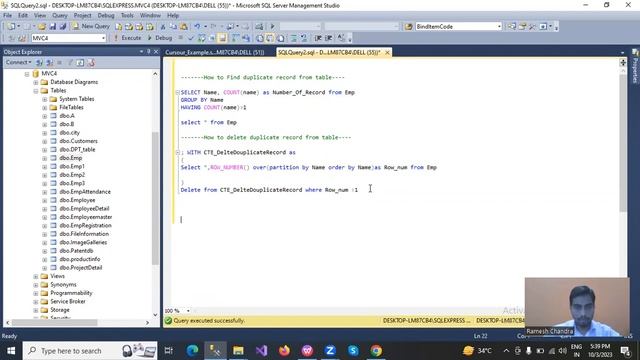
Task: Click the Save All toolbar icon
Action: [x=62, y=27]
